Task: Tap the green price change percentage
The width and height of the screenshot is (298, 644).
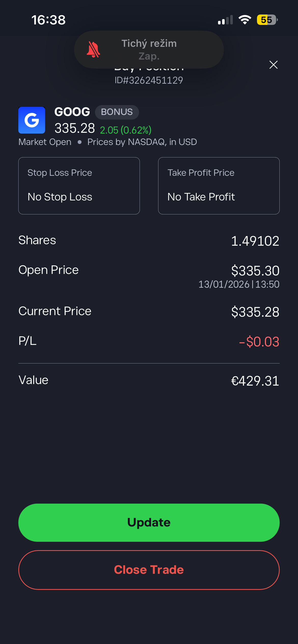Action: click(126, 130)
